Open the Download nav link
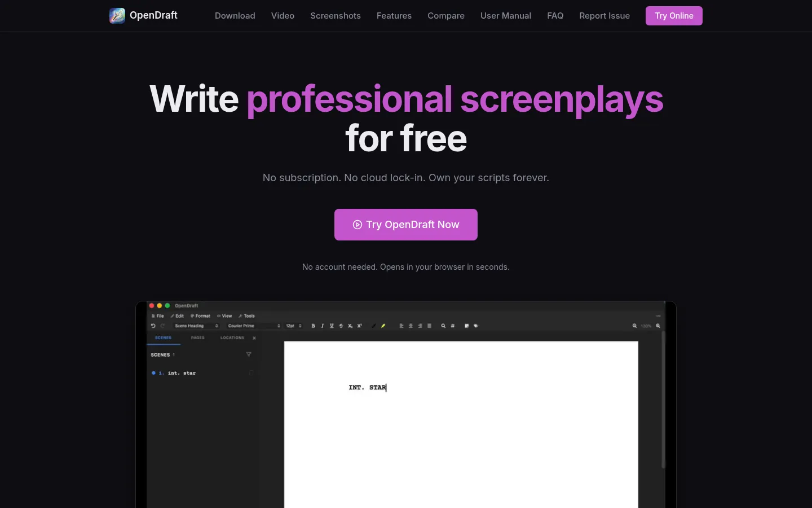The width and height of the screenshot is (812, 508). click(235, 16)
